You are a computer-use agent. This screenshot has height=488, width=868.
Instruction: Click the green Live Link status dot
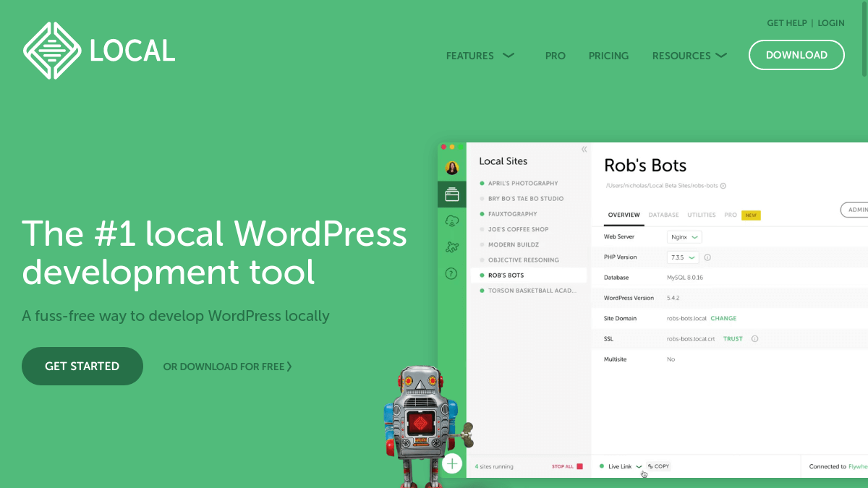pyautogui.click(x=602, y=466)
